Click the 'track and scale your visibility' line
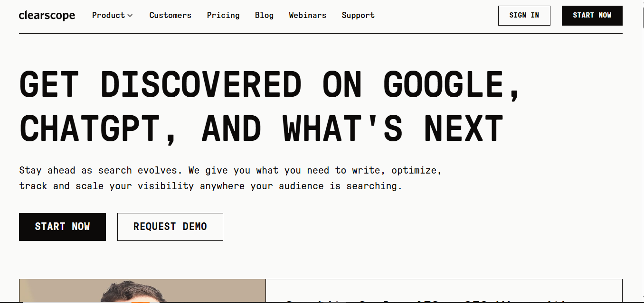Viewport: 644px width, 303px height. coord(106,186)
